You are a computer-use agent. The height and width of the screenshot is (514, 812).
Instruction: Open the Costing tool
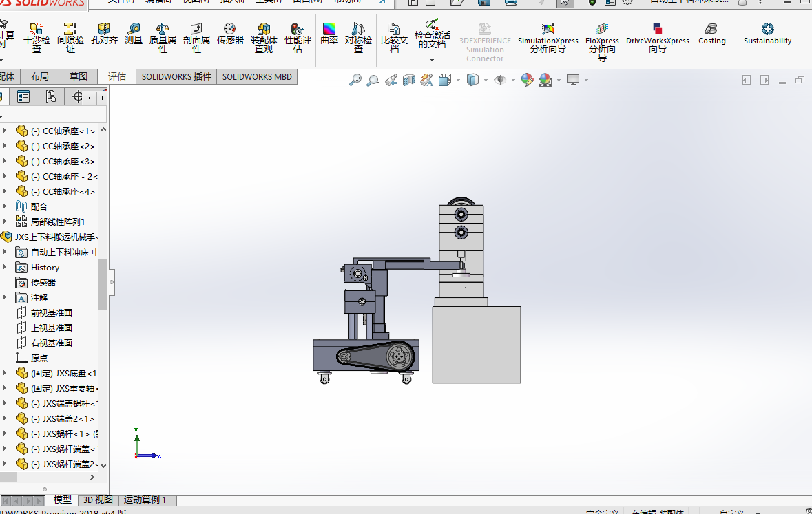pos(711,34)
